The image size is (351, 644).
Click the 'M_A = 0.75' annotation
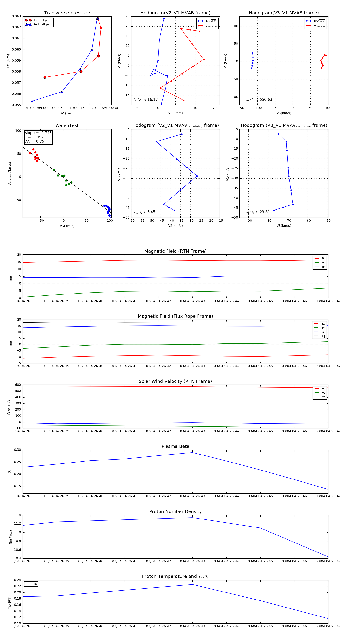pyautogui.click(x=35, y=141)
